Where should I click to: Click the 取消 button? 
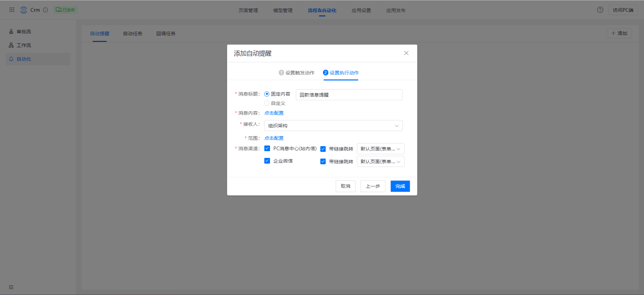pos(345,186)
